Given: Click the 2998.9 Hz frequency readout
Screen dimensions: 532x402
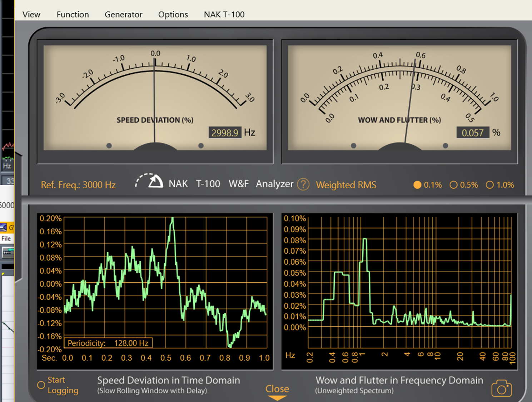Looking at the screenshot, I should (225, 133).
